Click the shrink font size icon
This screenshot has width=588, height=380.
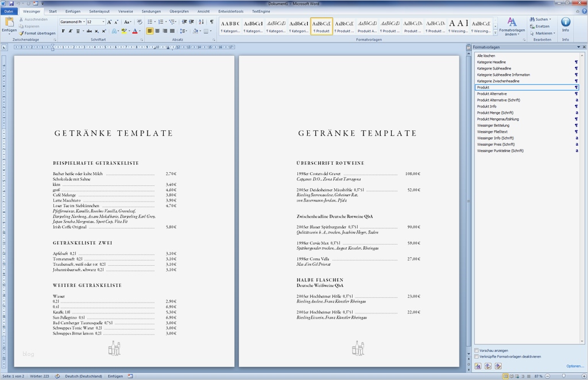116,22
